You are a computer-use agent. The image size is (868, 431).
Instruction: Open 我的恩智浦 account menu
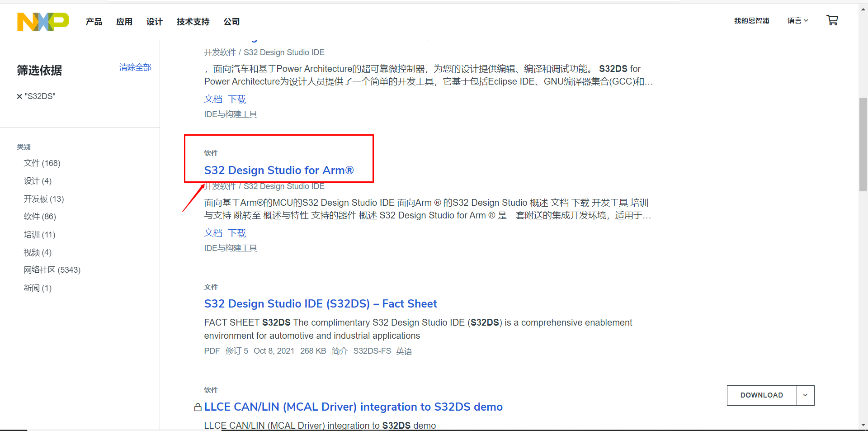pyautogui.click(x=752, y=20)
